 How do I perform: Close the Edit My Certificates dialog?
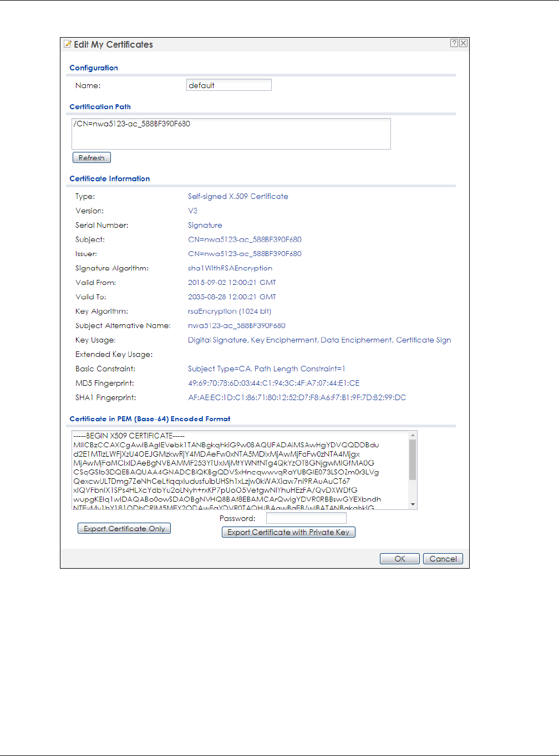463,43
